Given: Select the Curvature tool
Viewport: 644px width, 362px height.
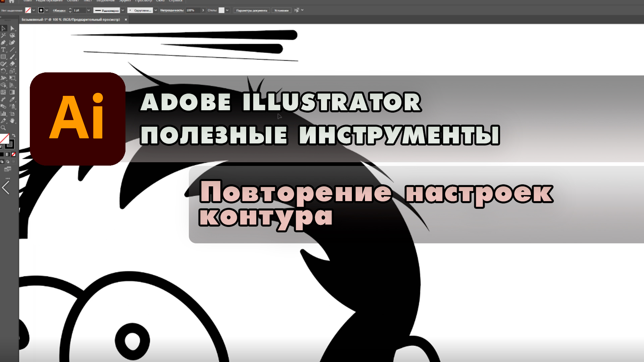Looking at the screenshot, I should (12, 43).
